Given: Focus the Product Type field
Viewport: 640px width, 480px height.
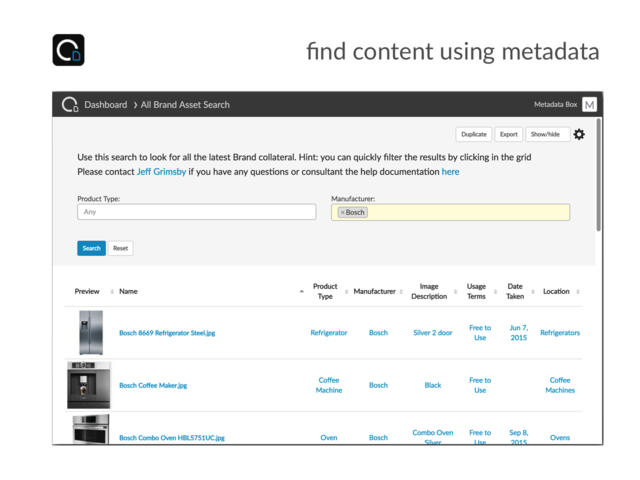Looking at the screenshot, I should pos(197,212).
